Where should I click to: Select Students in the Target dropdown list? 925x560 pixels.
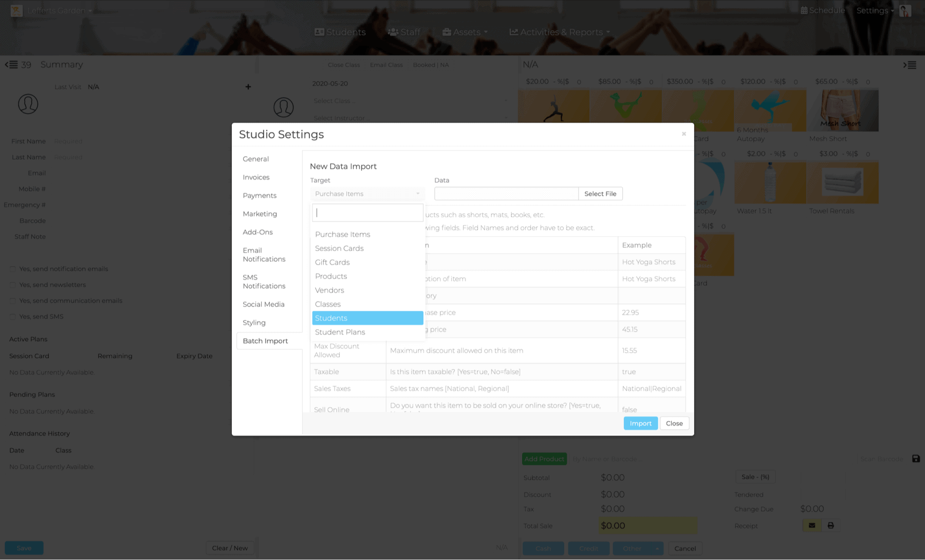pyautogui.click(x=367, y=318)
